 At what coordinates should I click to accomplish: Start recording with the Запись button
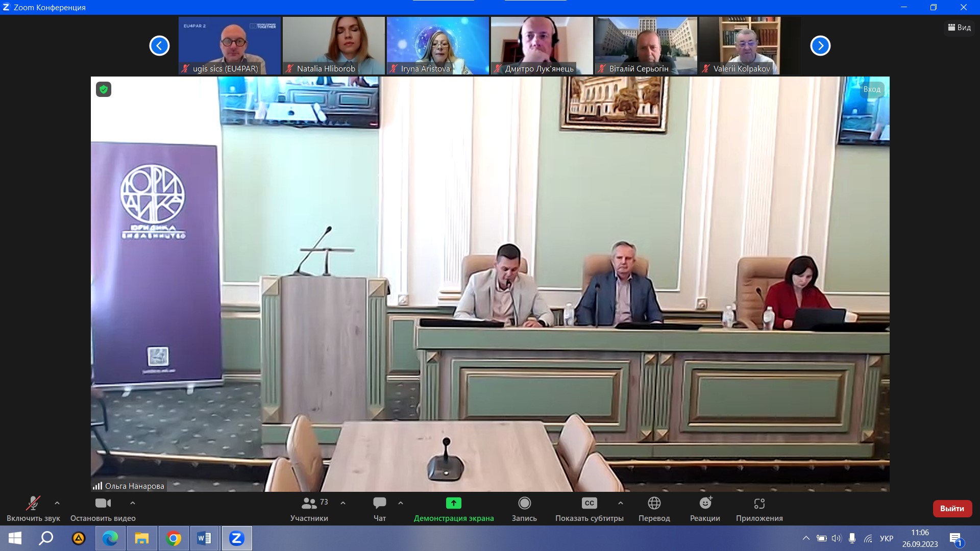click(x=524, y=509)
